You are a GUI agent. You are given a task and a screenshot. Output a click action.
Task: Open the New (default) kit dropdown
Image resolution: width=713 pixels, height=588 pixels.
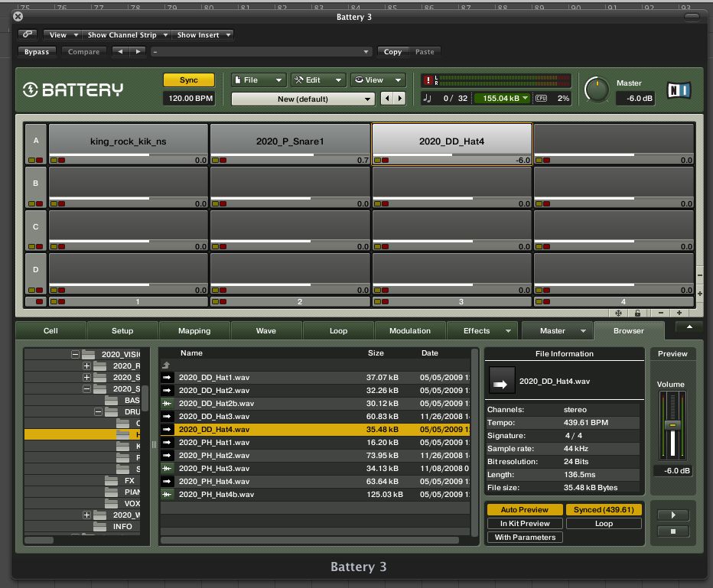point(303,99)
